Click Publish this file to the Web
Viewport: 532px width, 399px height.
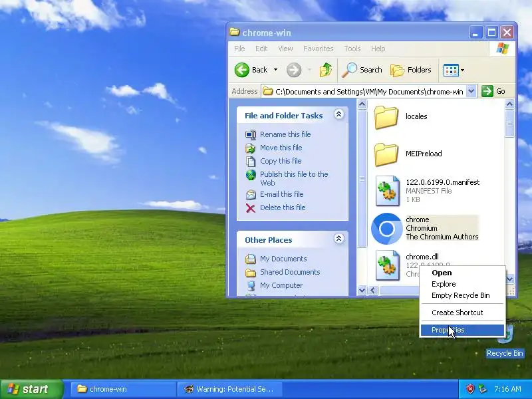pyautogui.click(x=294, y=178)
